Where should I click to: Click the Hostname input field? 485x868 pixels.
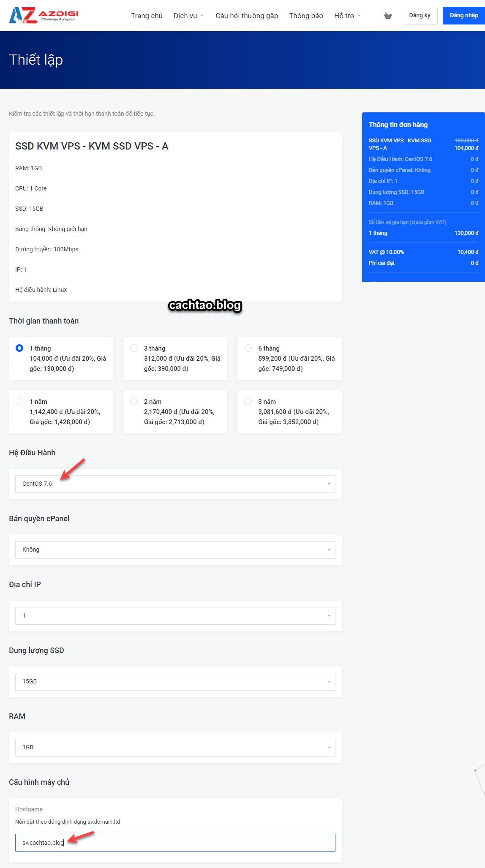pyautogui.click(x=175, y=843)
